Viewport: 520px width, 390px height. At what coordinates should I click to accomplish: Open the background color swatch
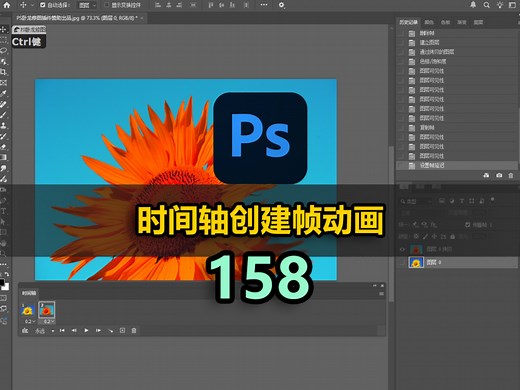[6, 287]
